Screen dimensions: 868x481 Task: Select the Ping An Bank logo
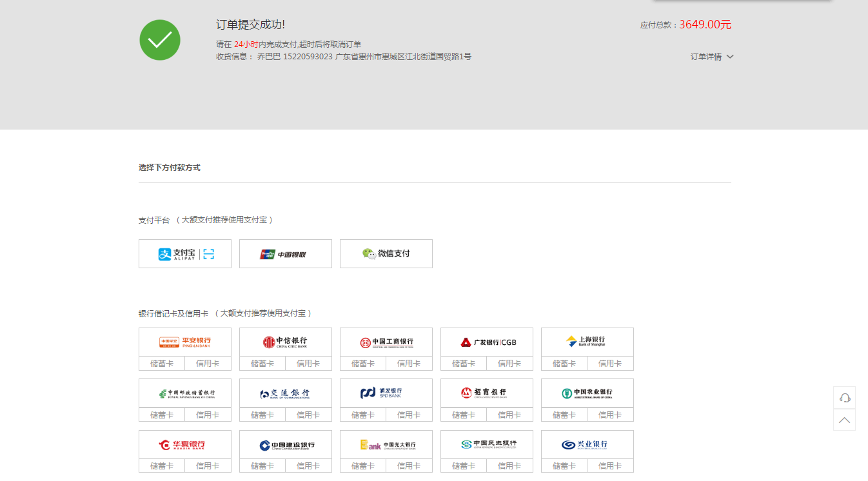[185, 342]
